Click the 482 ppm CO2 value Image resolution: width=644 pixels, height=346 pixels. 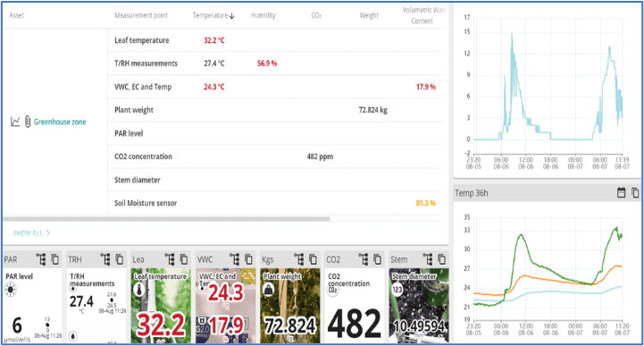click(x=320, y=156)
